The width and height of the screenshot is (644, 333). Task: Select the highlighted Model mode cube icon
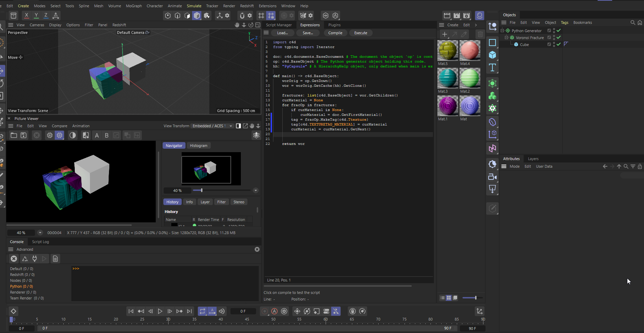pos(197,16)
